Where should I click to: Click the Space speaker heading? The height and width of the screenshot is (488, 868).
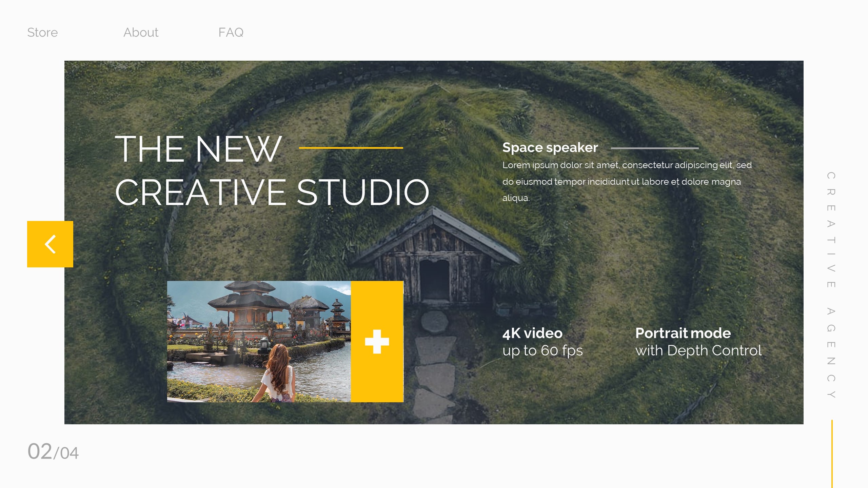(x=550, y=148)
